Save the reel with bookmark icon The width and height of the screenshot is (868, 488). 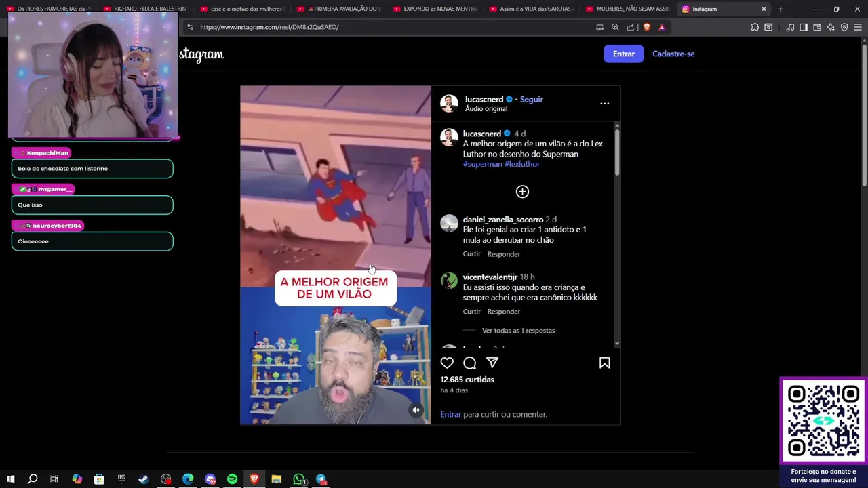604,363
